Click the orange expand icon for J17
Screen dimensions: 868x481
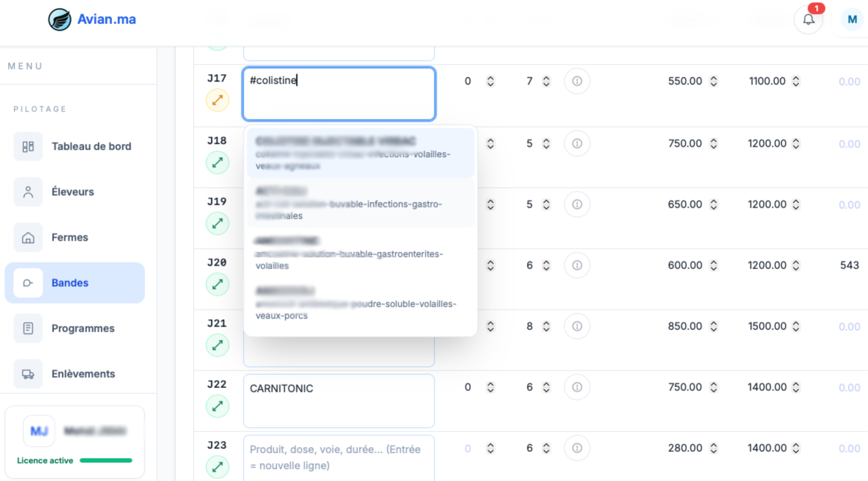coord(217,100)
